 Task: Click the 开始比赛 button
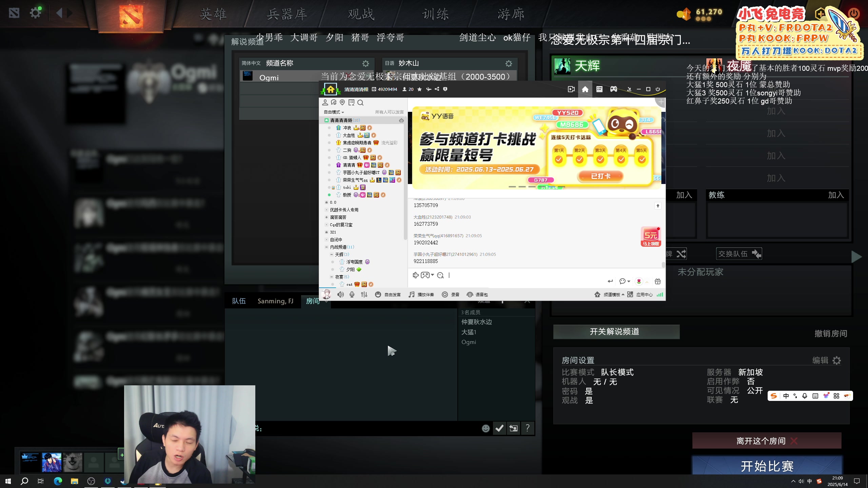[x=767, y=466]
